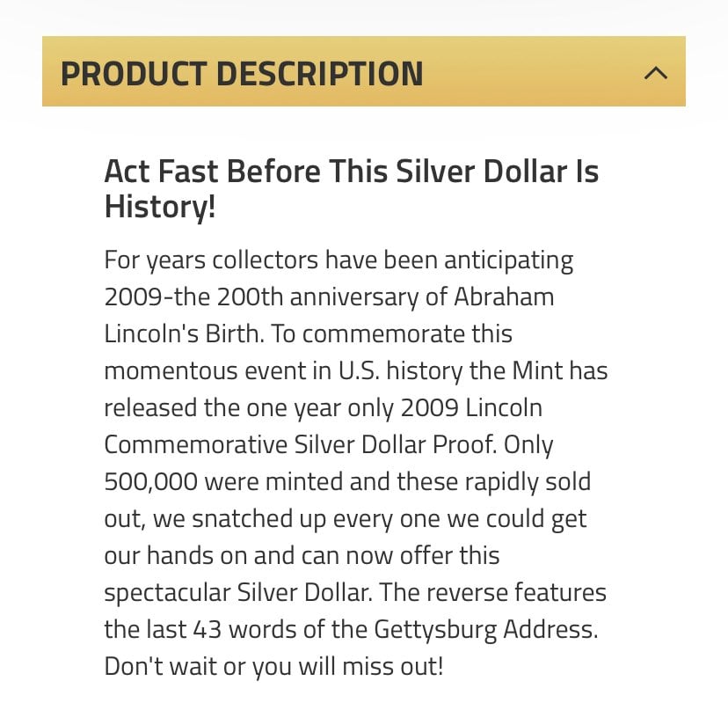This screenshot has height=703, width=728.
Task: Click the text 'For years collectors have been anticipating'
Action: (x=339, y=260)
